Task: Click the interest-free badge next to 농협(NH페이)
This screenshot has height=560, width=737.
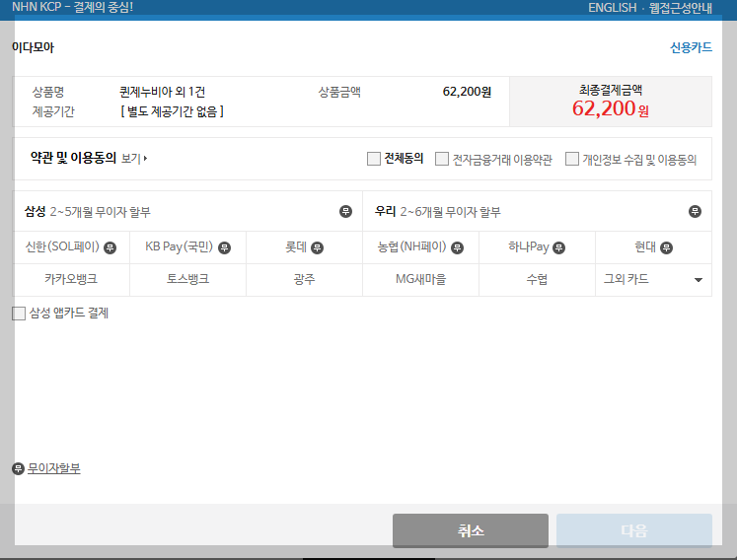Action: pos(457,247)
